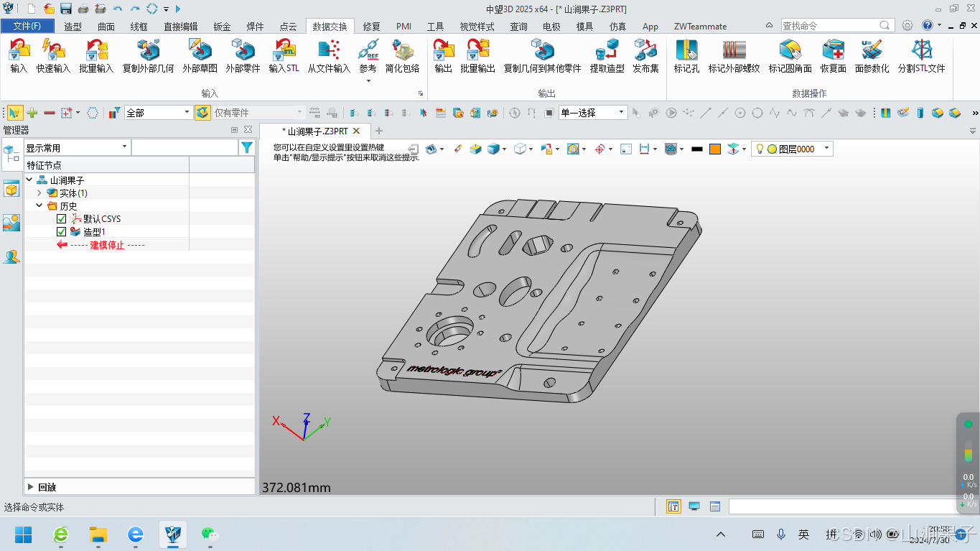980x551 pixels.
Task: Click the manager filter text field
Action: 185,147
